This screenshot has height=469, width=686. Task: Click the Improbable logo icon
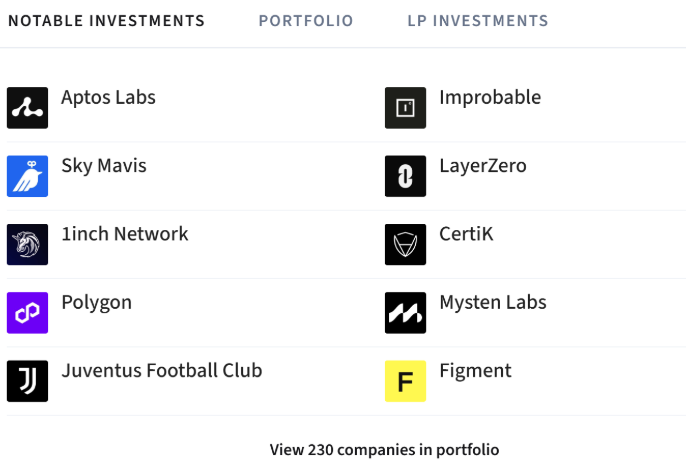[405, 108]
